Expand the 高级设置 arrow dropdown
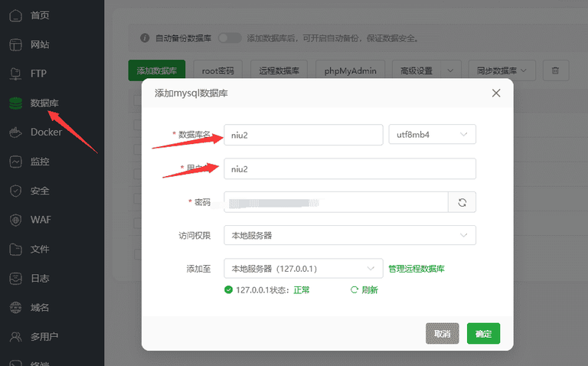This screenshot has width=588, height=366. point(450,70)
